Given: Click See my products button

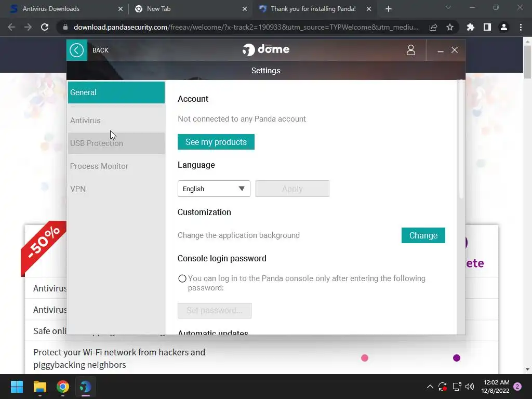Looking at the screenshot, I should (216, 142).
